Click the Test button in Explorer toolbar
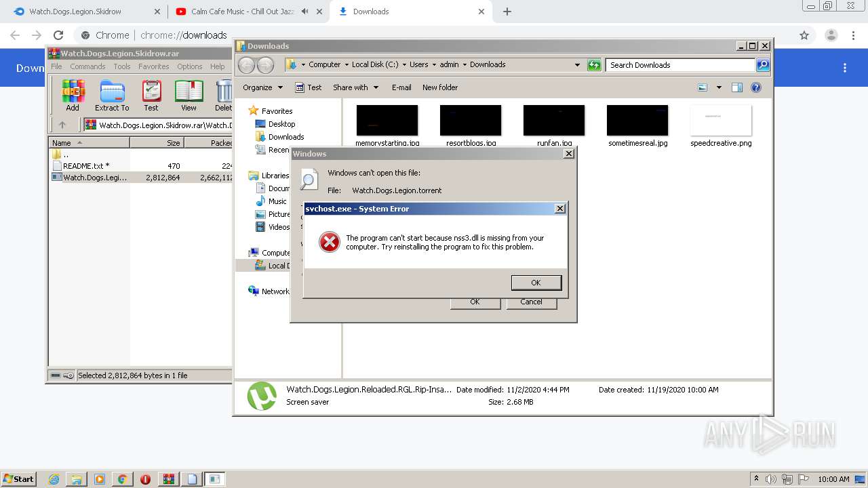The width and height of the screenshot is (868, 488). [308, 87]
